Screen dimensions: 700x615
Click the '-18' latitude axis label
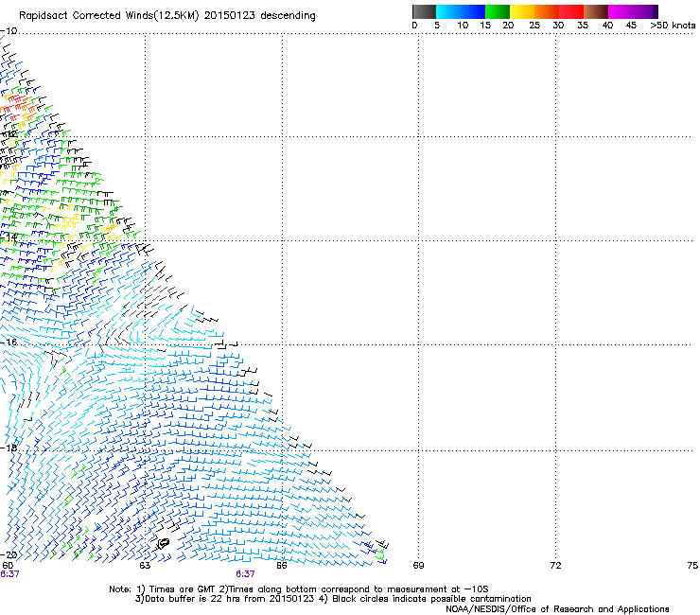(x=9, y=448)
